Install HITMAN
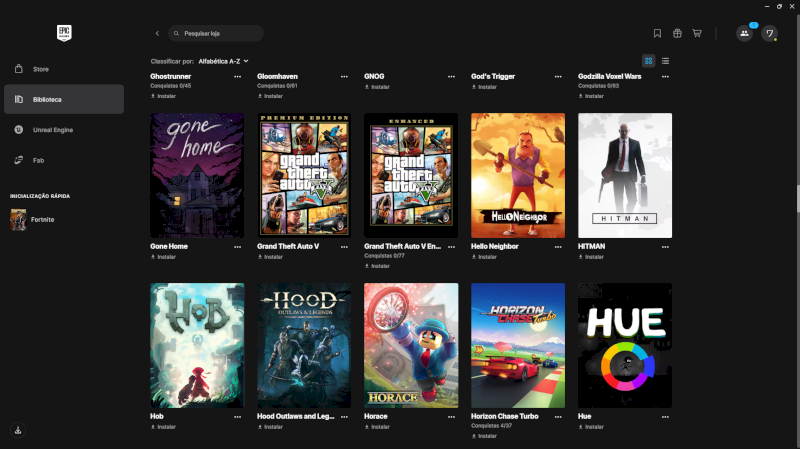This screenshot has width=800, height=449. (591, 257)
